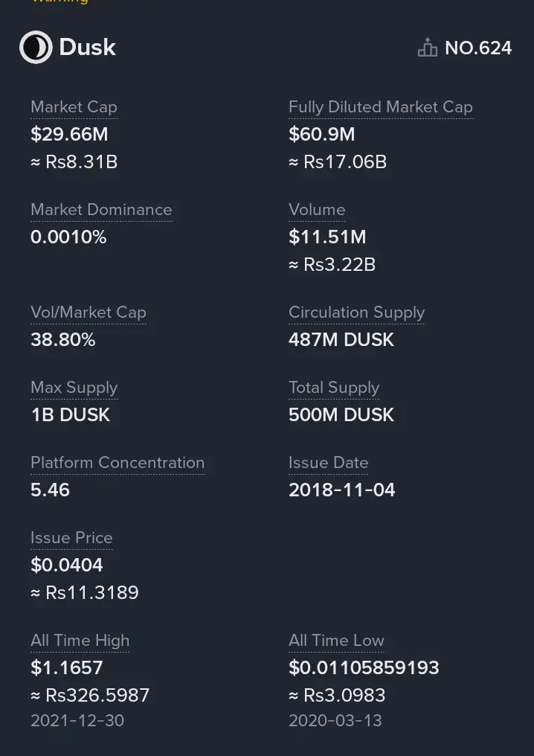The height and width of the screenshot is (756, 534).
Task: Show the Fully Diluted Market Cap explanation
Action: point(380,107)
